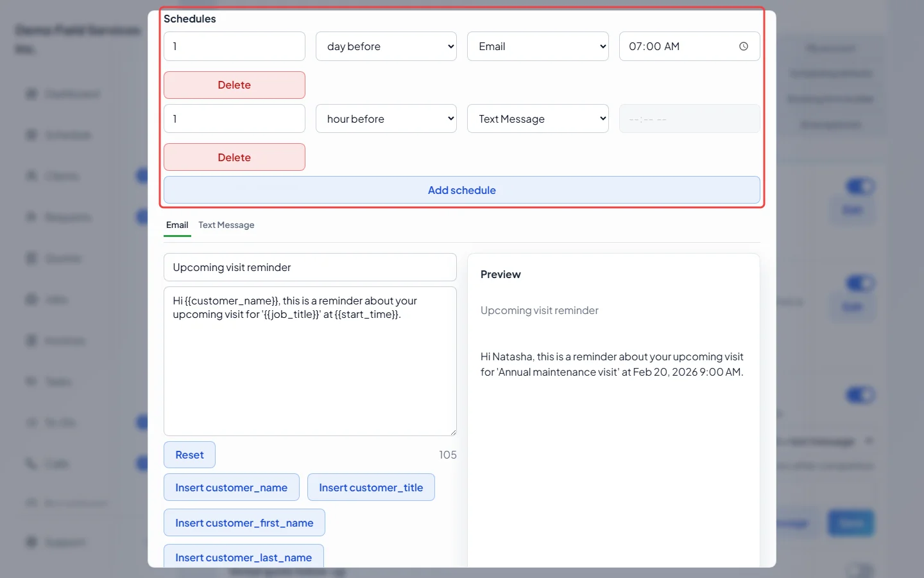This screenshot has height=578, width=924.
Task: Open the "hour before" timing dropdown
Action: tap(386, 119)
